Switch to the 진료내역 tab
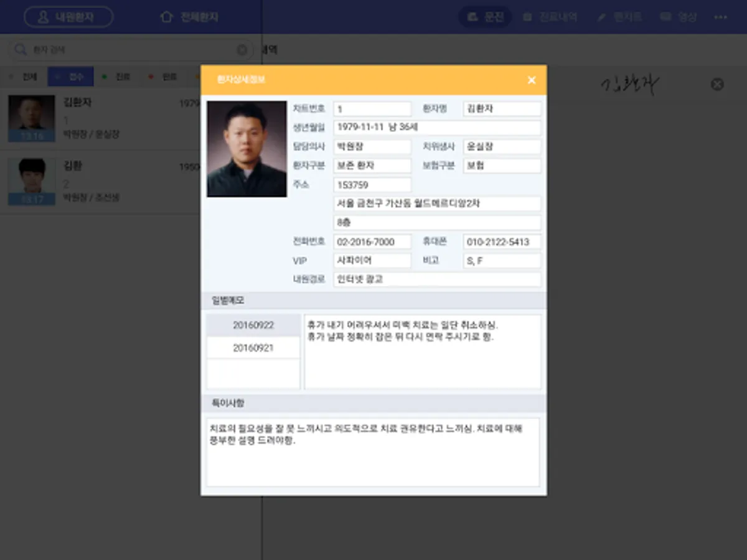 click(x=550, y=17)
